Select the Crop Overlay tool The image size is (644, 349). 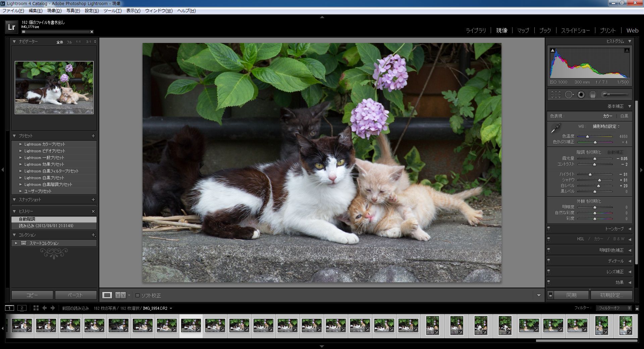pos(556,95)
